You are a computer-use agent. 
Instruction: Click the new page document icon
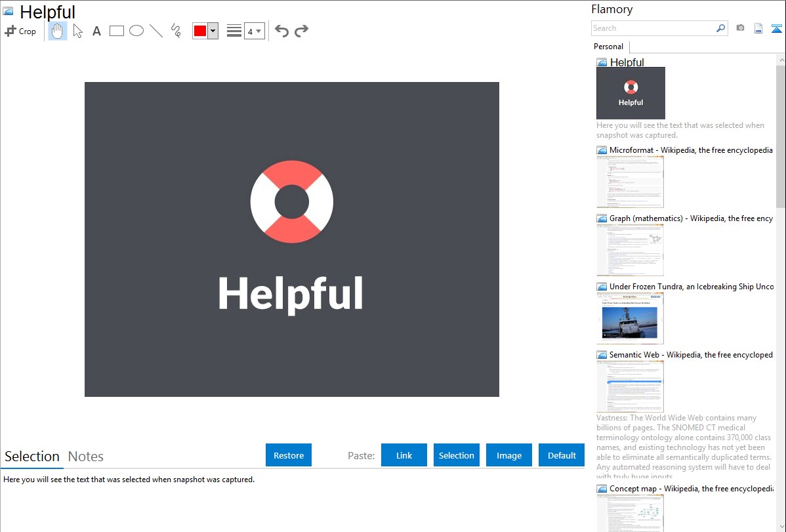coord(758,28)
